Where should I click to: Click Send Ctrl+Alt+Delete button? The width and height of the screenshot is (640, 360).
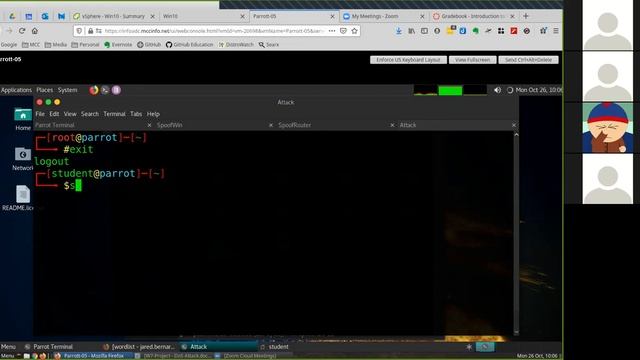pyautogui.click(x=529, y=60)
